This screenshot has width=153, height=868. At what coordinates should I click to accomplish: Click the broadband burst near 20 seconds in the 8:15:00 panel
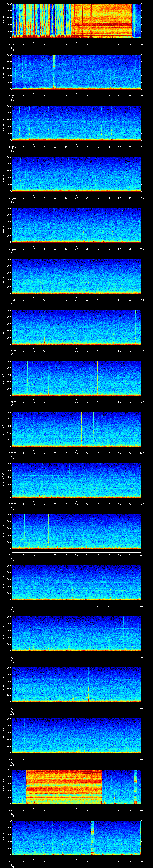click(54, 72)
